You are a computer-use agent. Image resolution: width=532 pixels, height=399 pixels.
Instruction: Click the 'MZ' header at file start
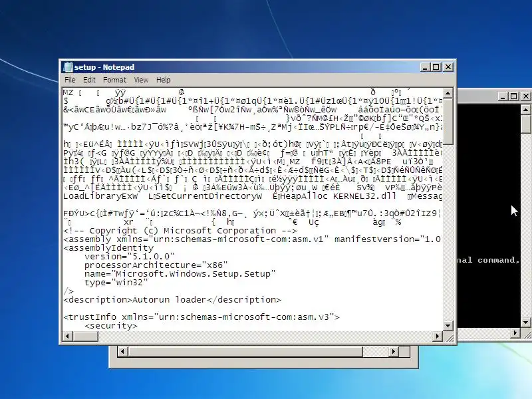coord(68,92)
